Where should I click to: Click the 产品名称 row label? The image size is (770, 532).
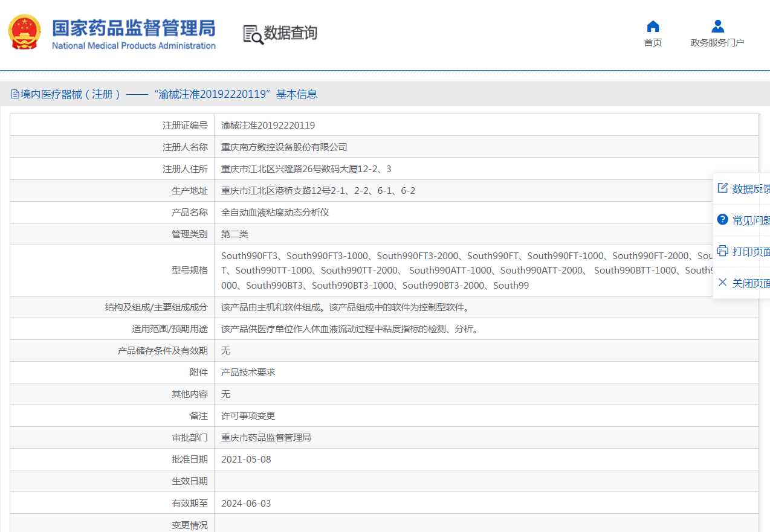click(x=190, y=213)
